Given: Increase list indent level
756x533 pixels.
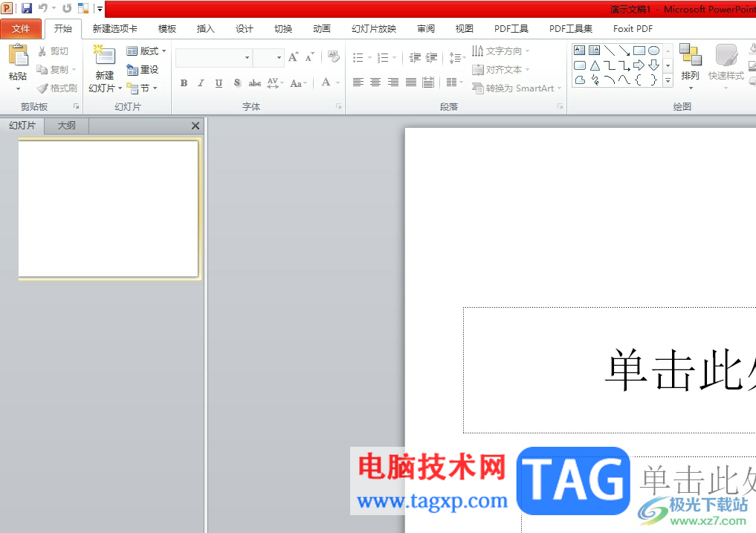Looking at the screenshot, I should [431, 58].
